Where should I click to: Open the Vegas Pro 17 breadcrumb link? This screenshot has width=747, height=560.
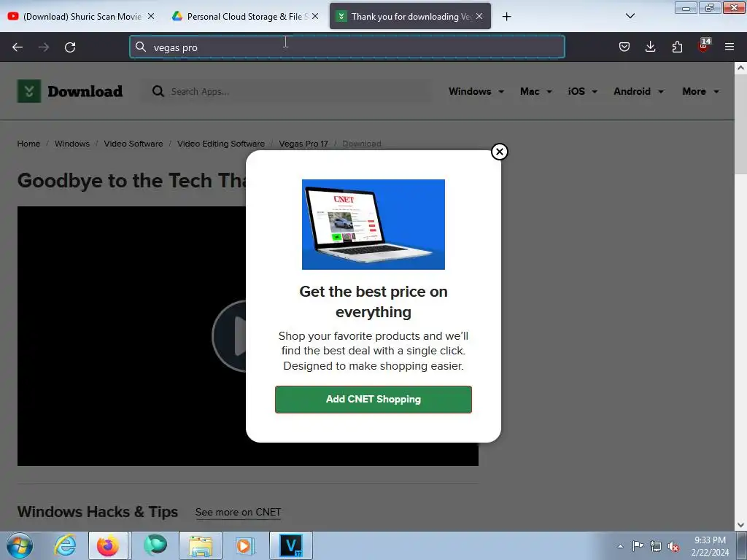click(303, 144)
